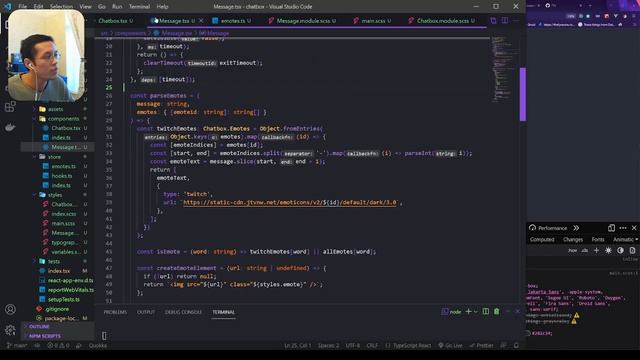Collapse the components folder
640x360 pixels.
point(59,118)
